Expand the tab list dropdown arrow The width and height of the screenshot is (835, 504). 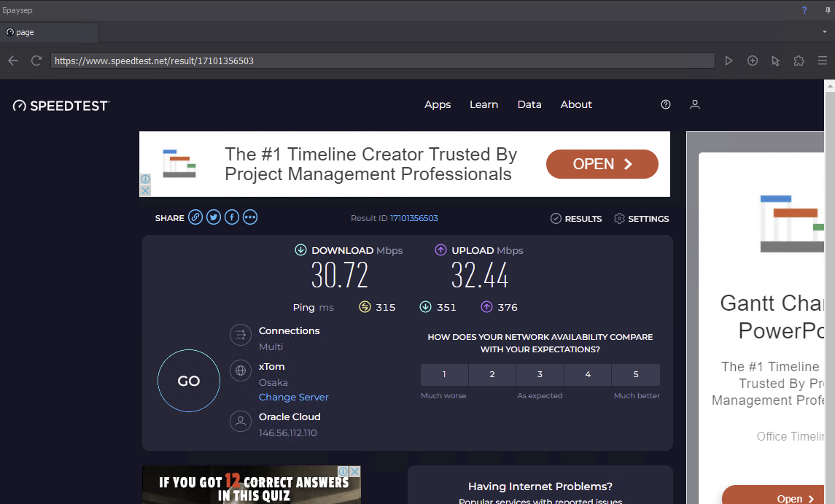(824, 32)
